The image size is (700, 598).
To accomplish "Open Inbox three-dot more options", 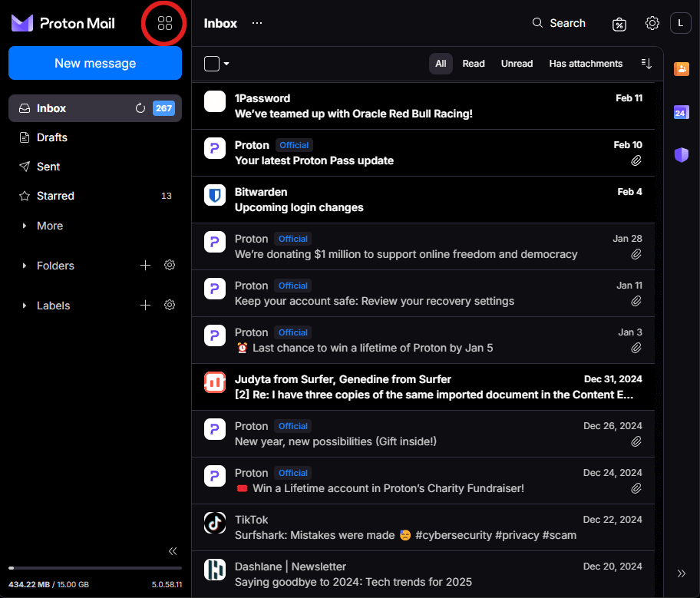I will [257, 23].
